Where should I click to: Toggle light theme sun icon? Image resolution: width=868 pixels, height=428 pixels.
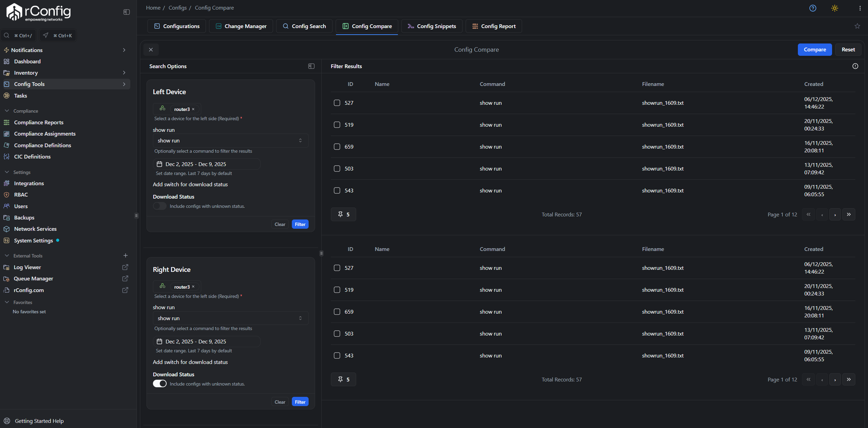(834, 8)
